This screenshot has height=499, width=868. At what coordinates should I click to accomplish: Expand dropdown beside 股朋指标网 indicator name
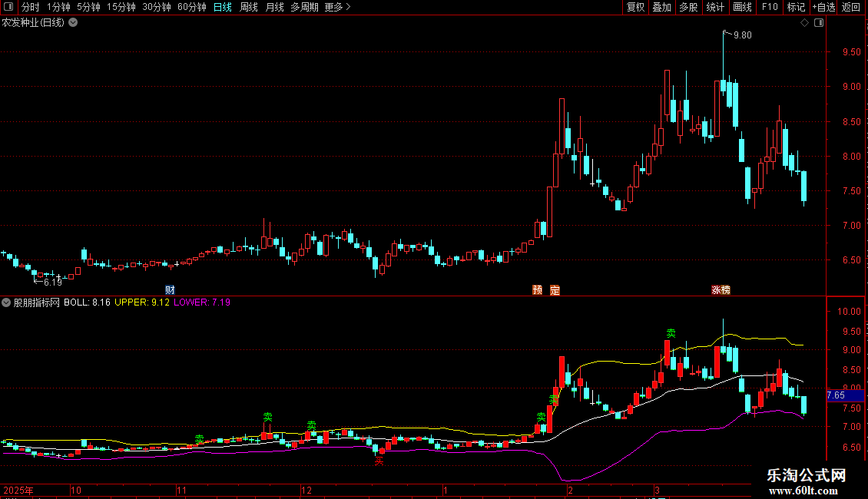(6, 302)
